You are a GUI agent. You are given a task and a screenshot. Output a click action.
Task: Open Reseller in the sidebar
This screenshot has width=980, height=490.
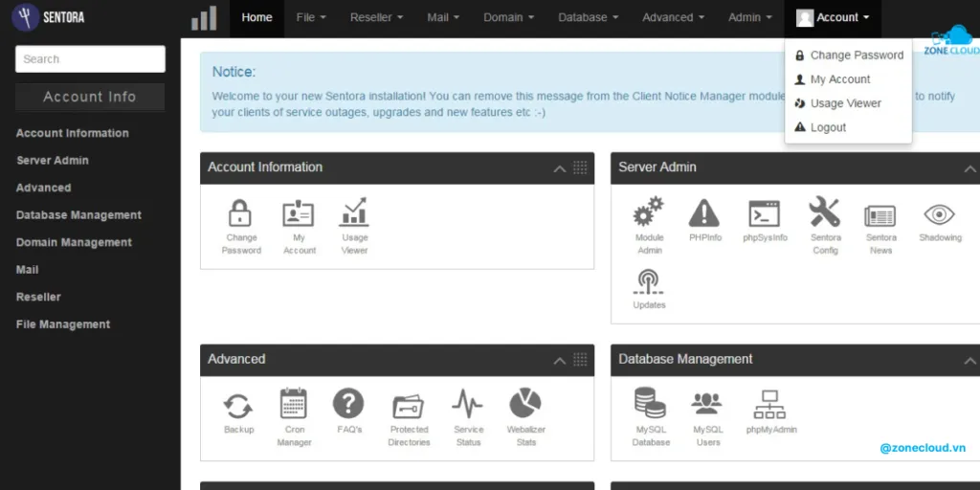(x=38, y=297)
